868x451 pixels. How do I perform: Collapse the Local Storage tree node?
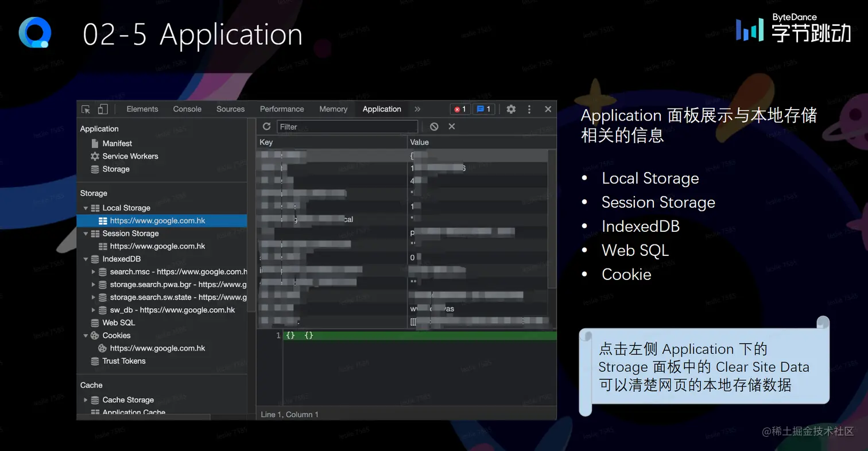pos(86,208)
